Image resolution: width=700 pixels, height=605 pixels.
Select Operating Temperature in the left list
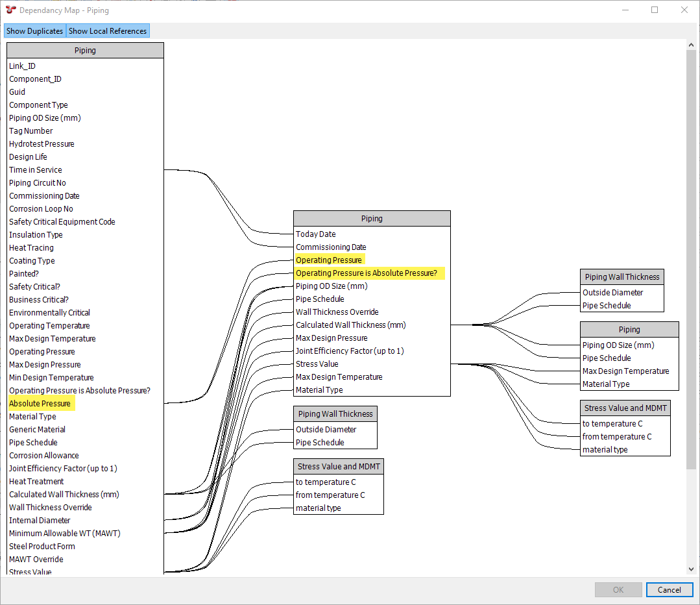tap(49, 325)
